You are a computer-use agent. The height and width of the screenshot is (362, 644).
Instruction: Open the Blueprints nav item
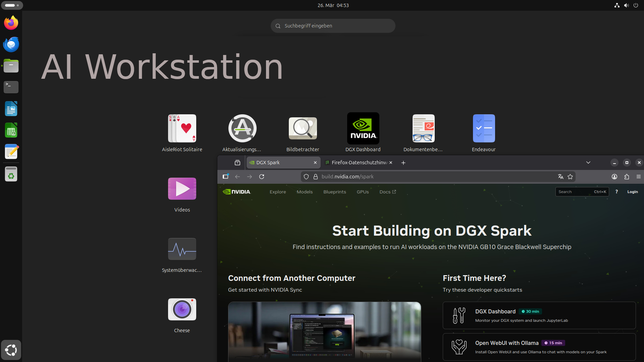(x=335, y=192)
